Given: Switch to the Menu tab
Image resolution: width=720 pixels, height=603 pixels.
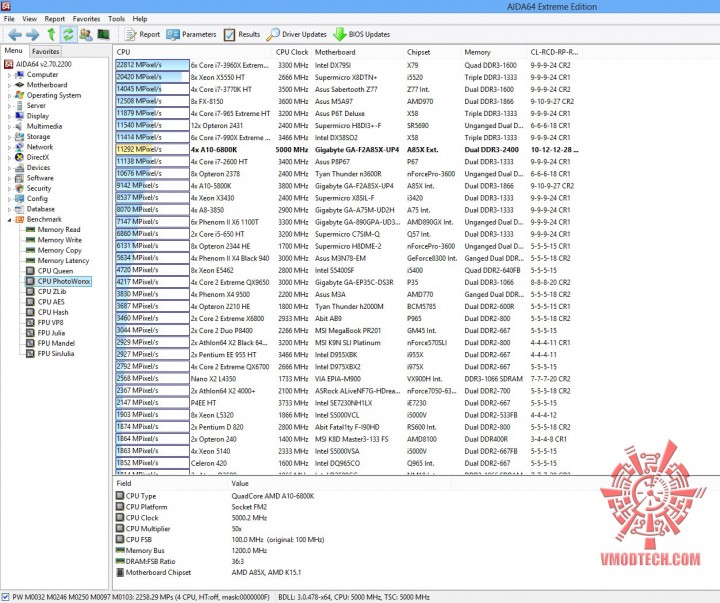Looking at the screenshot, I should tap(14, 51).
